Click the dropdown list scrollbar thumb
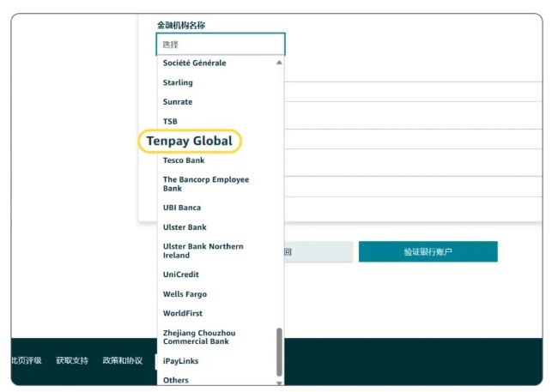Screen dimensions: 552x392 coord(279,353)
